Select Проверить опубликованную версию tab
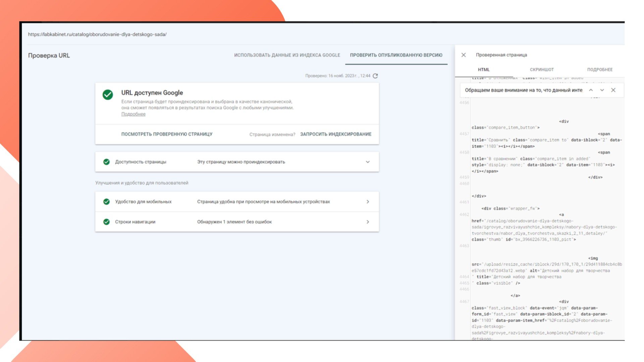Viewport: 644px width, 362px height. [x=396, y=55]
